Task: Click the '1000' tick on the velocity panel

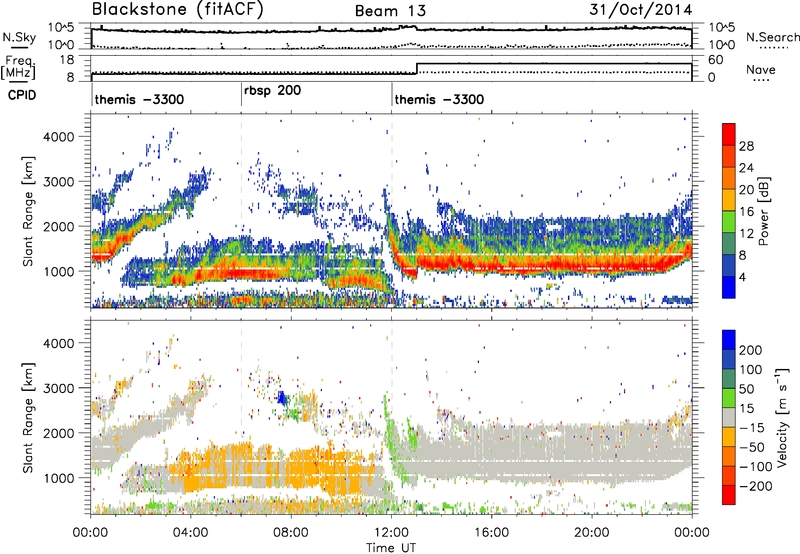Action: (x=59, y=478)
